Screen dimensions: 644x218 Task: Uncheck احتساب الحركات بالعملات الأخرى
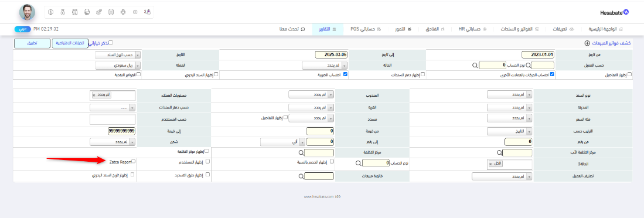pos(552,74)
